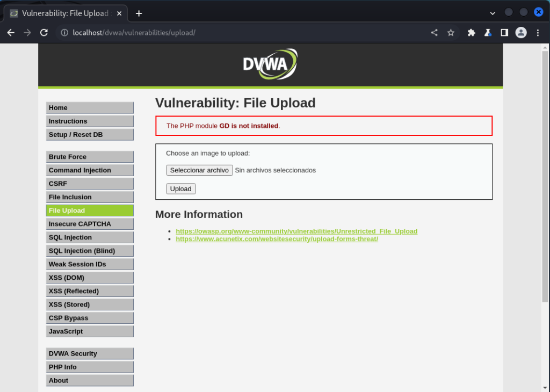Click the Seleccionar archivo button
Viewport: 550px width, 392px height.
coord(199,170)
